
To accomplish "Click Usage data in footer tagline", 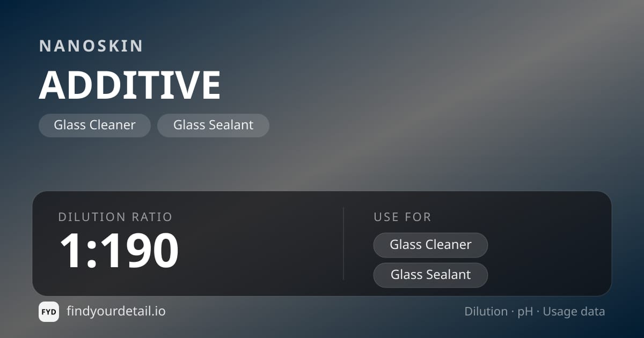I will pyautogui.click(x=574, y=312).
